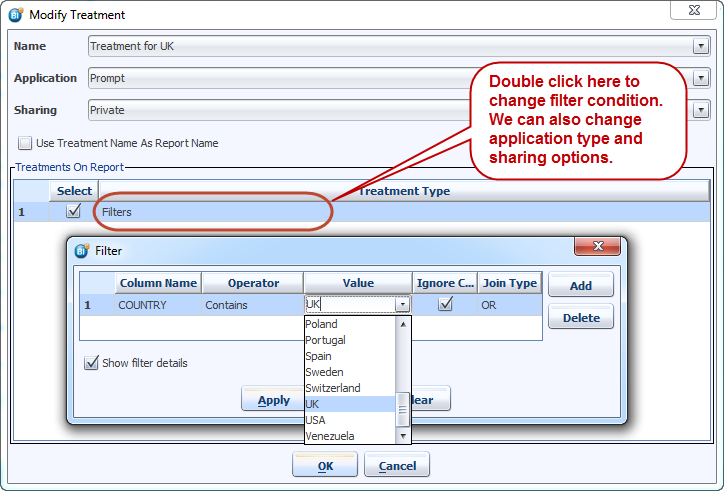Uncheck the Filters row Select checkbox
The width and height of the screenshot is (724, 491).
click(73, 211)
